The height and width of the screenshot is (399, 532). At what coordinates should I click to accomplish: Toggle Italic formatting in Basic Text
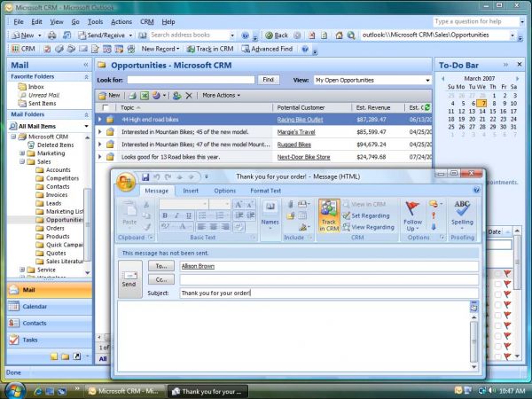tap(174, 215)
